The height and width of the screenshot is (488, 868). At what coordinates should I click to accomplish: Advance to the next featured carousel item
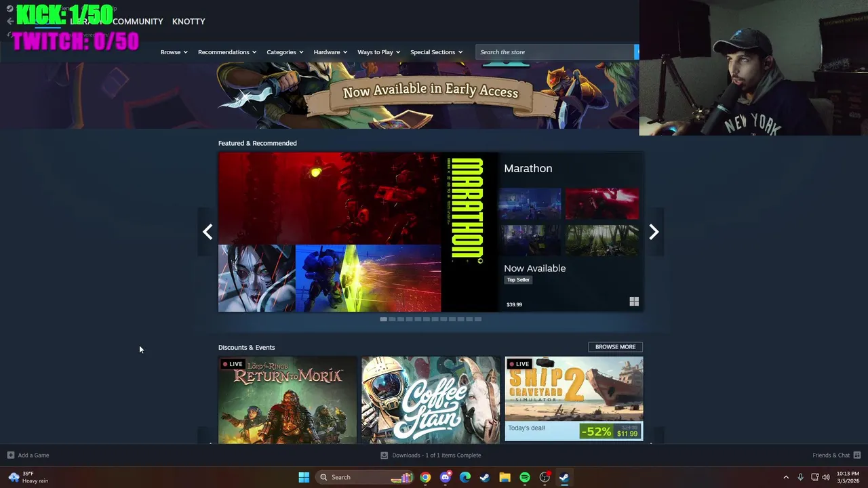[654, 232]
